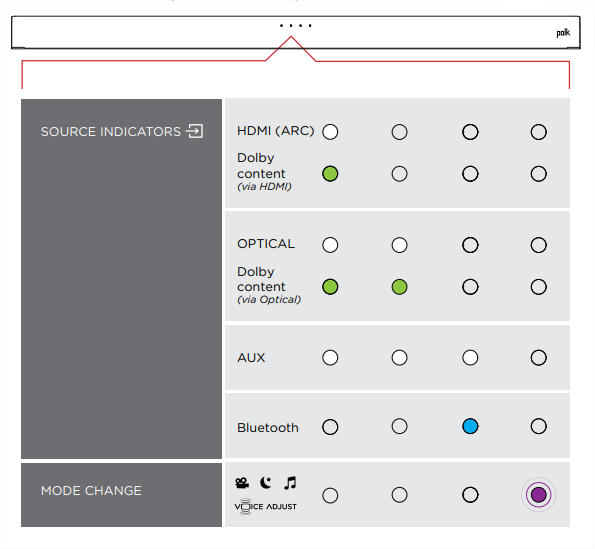Click the MODE CHANGE heading
Viewport: 595px width, 549px height.
coord(91,491)
